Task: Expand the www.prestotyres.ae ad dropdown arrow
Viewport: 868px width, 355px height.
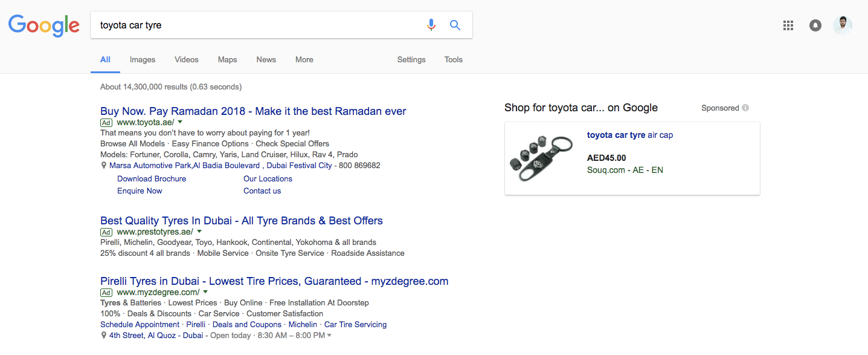Action: tap(199, 232)
